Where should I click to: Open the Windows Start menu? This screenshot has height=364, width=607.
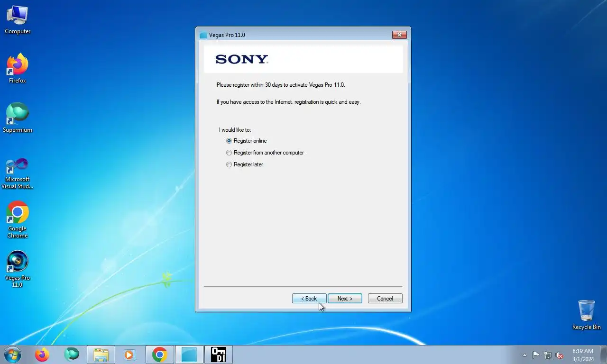click(x=13, y=355)
